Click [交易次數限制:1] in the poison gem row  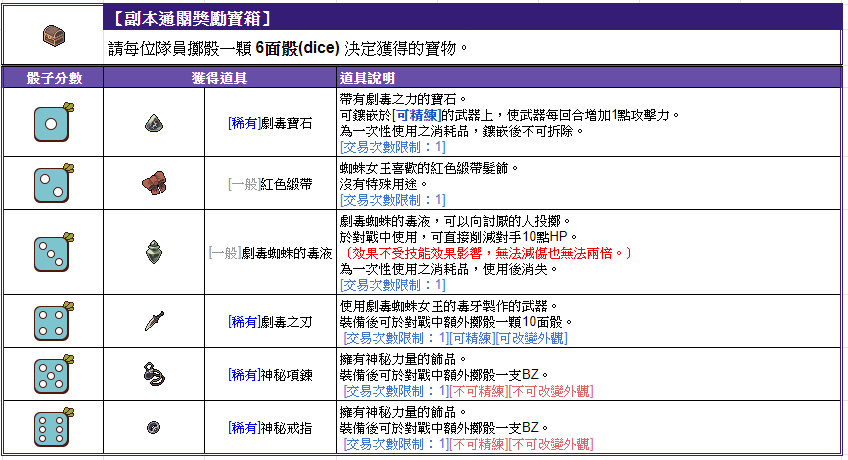pos(393,146)
